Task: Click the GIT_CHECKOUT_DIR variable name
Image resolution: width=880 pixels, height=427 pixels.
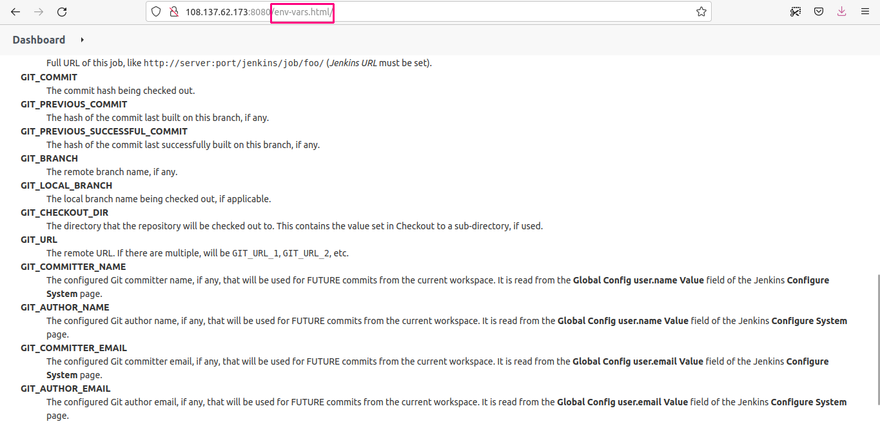Action: tap(65, 213)
